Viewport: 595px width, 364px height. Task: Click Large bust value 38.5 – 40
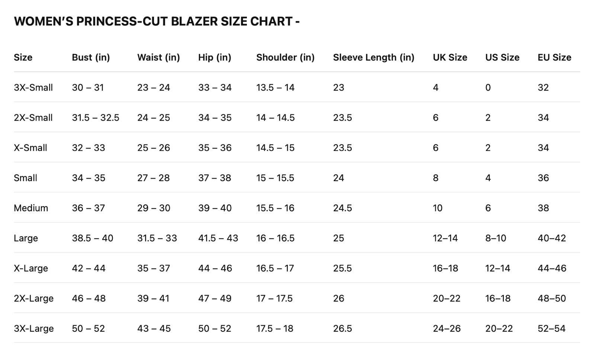[x=93, y=238]
